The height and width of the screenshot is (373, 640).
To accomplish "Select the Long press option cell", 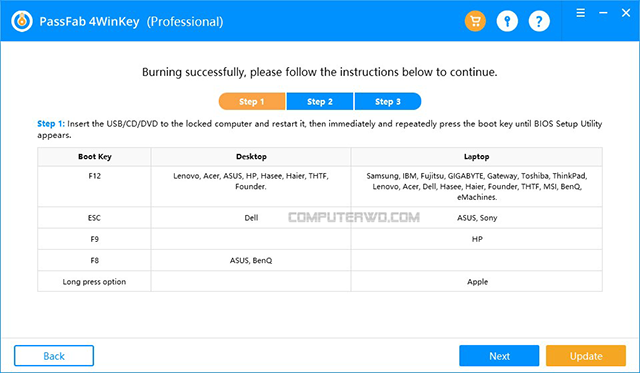I will 94,282.
